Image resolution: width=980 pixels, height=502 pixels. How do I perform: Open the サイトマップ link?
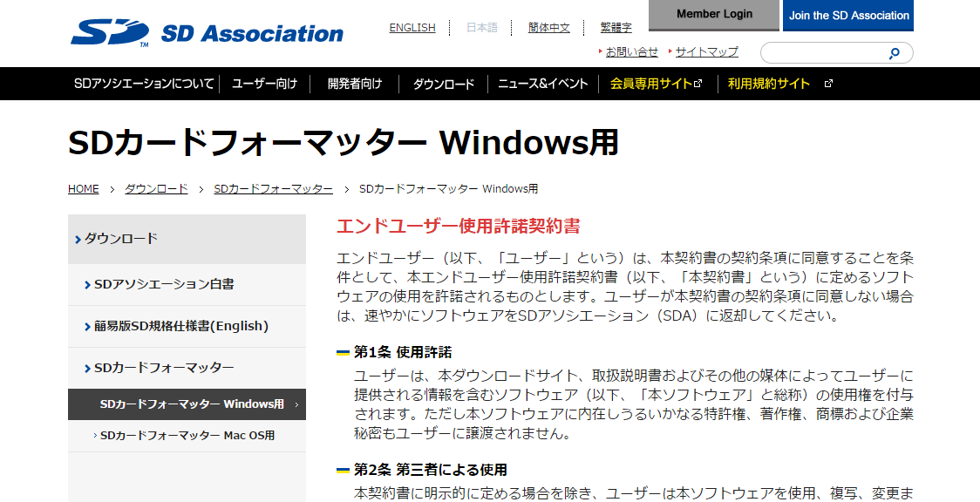[707, 51]
